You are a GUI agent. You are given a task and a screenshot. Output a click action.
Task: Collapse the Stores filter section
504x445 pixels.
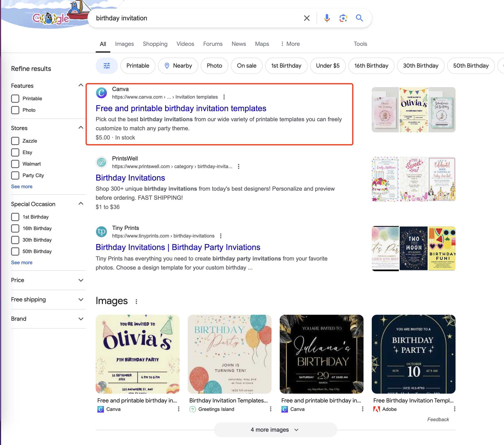[81, 128]
